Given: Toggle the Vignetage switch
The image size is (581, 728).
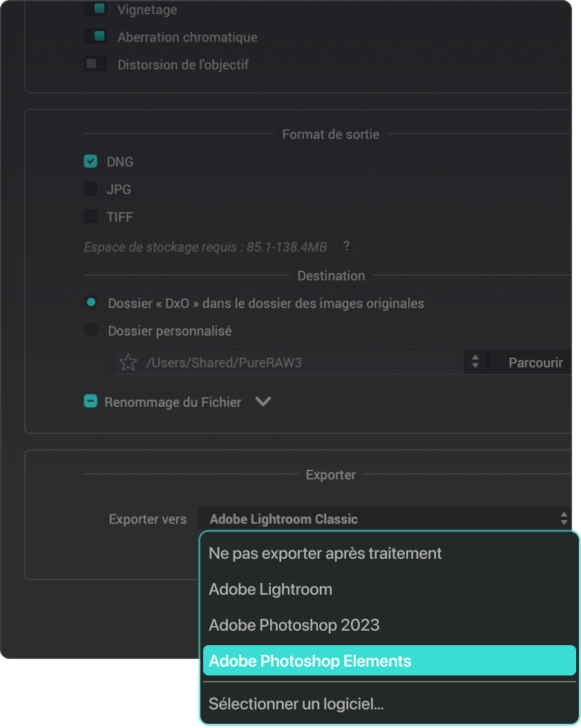Looking at the screenshot, I should click(x=95, y=8).
